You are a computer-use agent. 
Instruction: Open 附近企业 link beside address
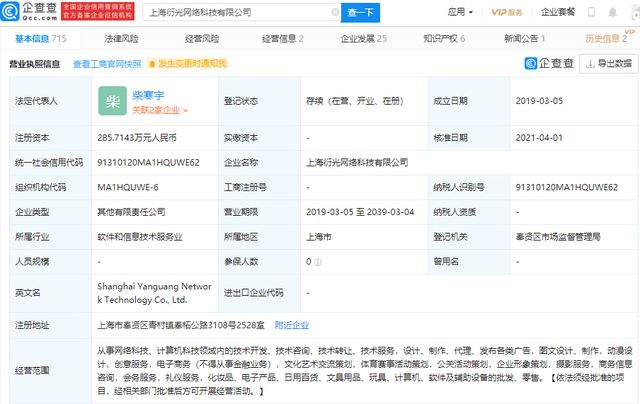click(292, 325)
